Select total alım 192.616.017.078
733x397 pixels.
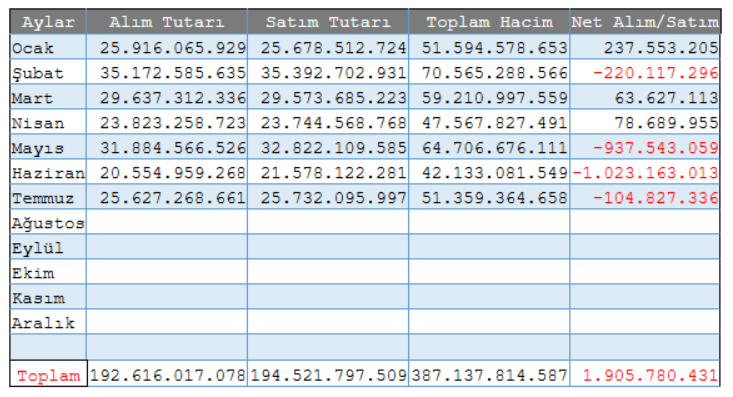pos(167,374)
